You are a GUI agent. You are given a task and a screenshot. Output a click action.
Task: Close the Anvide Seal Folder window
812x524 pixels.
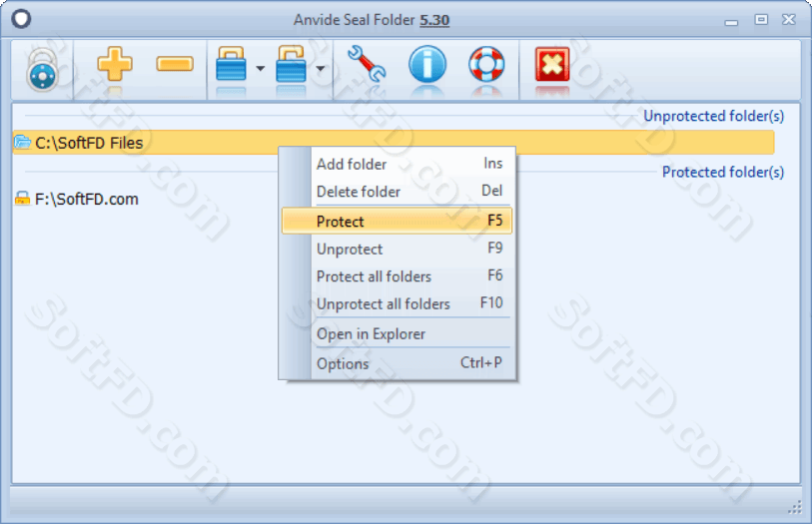pyautogui.click(x=789, y=20)
